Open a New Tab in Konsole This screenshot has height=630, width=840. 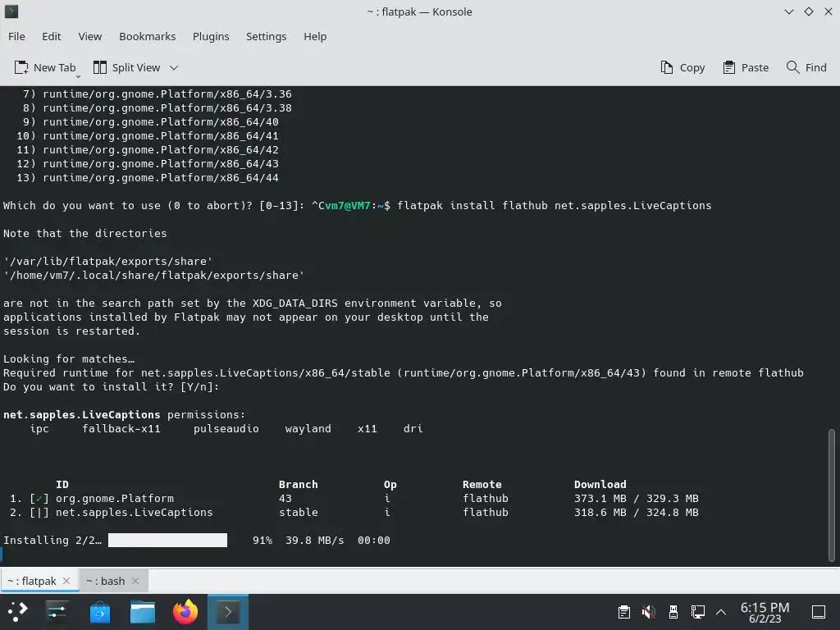pos(44,67)
